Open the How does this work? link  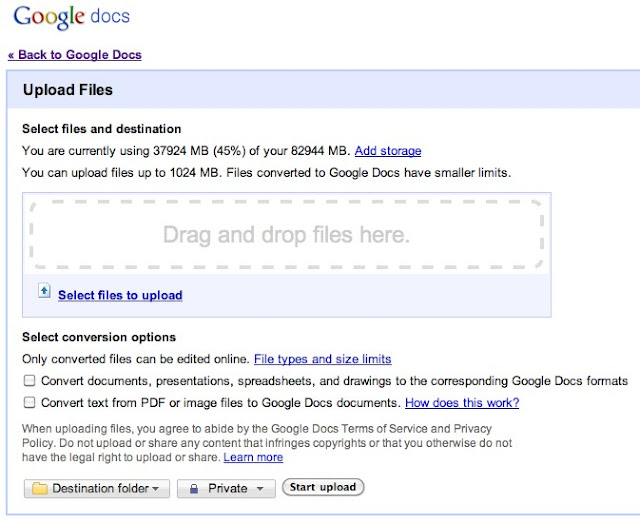click(x=461, y=404)
